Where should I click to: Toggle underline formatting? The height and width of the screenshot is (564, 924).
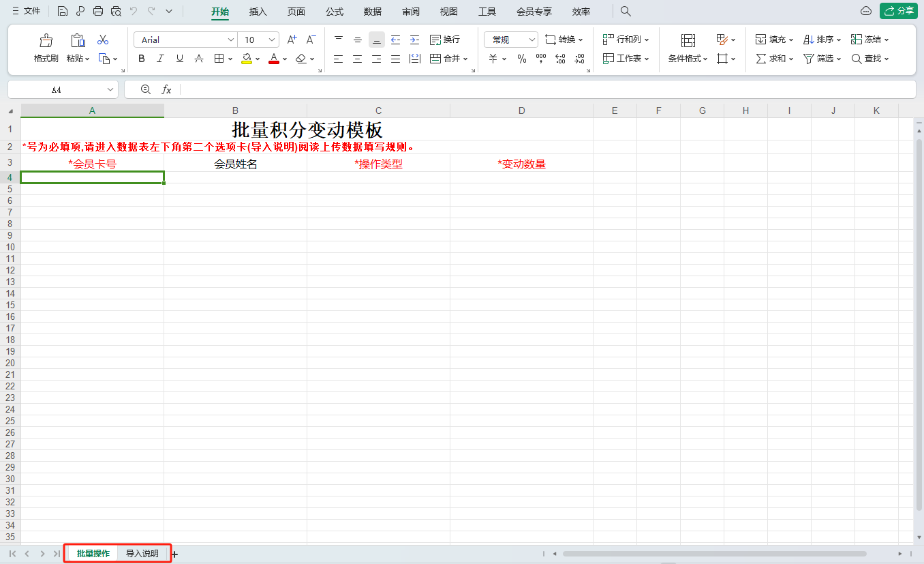(179, 59)
